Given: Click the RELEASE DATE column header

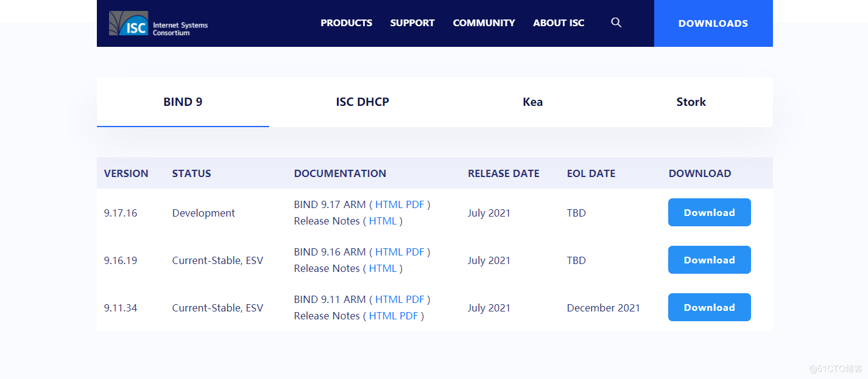Looking at the screenshot, I should [x=504, y=173].
